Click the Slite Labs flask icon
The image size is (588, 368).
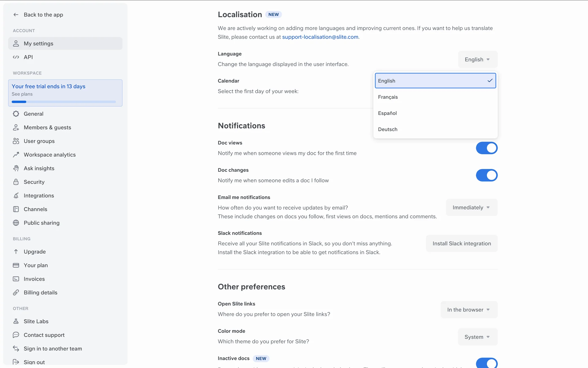[16, 321]
